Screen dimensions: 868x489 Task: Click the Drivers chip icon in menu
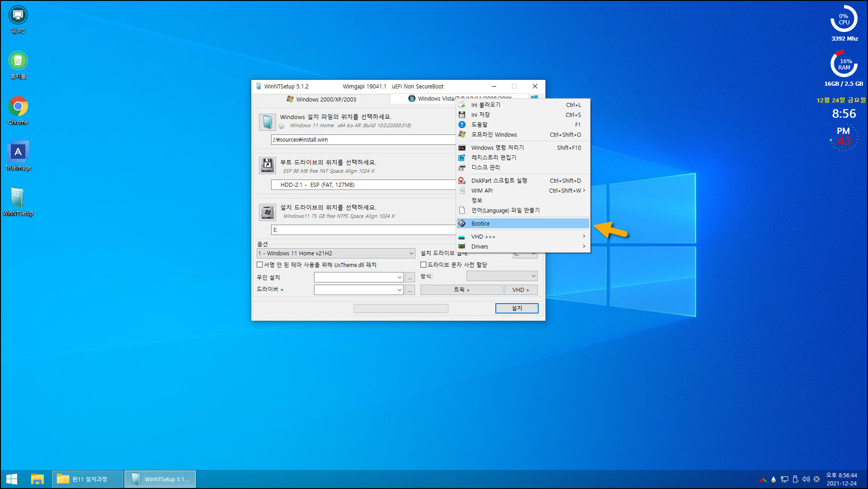462,247
